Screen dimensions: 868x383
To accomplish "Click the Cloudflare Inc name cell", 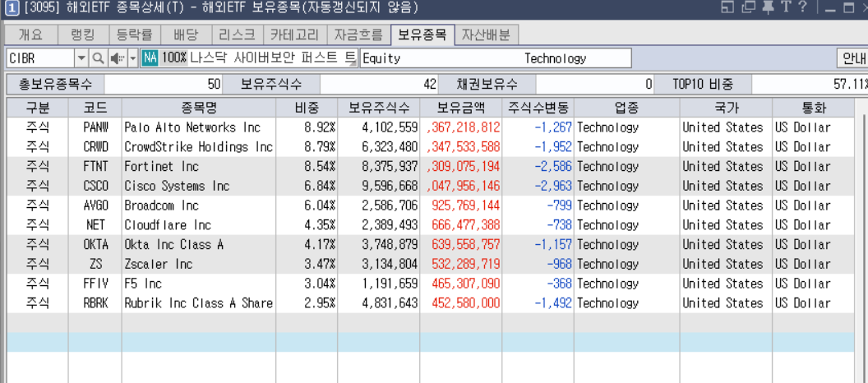I will point(199,224).
